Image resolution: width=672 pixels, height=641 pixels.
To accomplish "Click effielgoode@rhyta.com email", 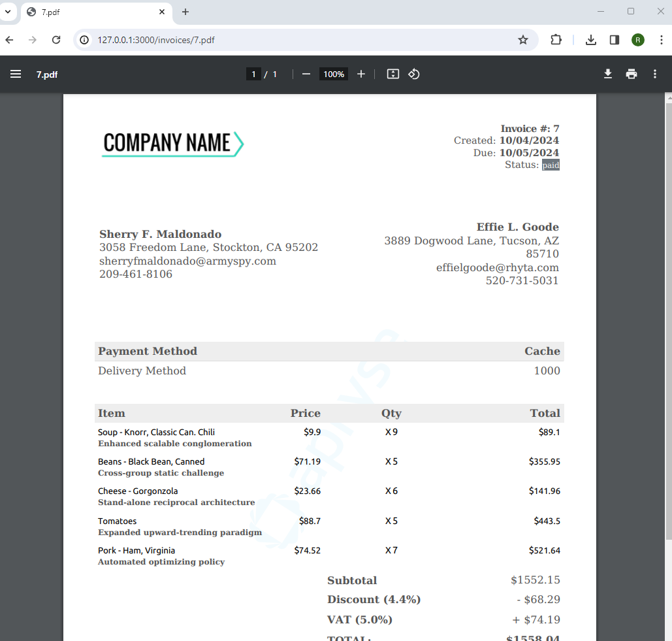I will 498,267.
